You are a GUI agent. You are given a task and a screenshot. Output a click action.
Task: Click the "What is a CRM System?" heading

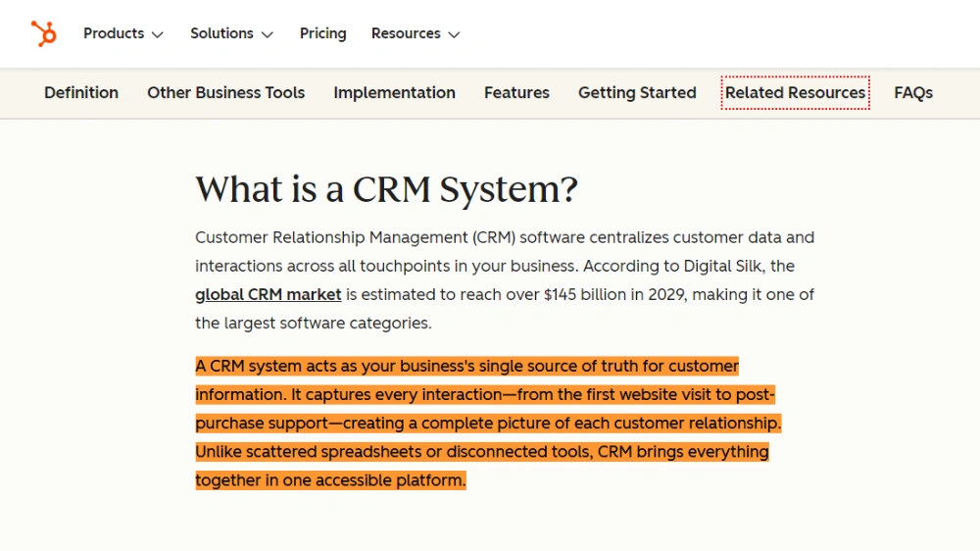386,189
